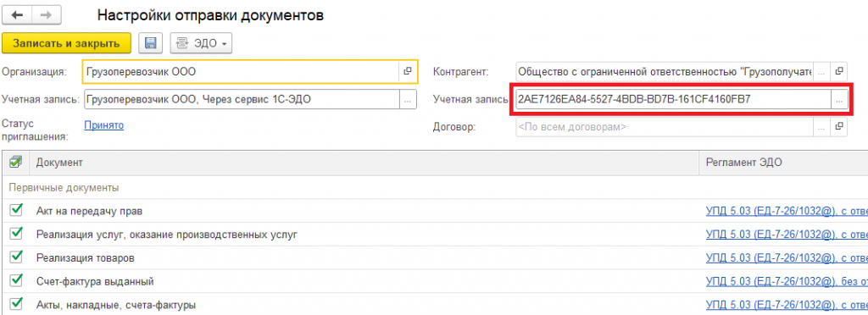
Task: Uncheck Акт на передачу прав checkbox
Action: pos(17,209)
